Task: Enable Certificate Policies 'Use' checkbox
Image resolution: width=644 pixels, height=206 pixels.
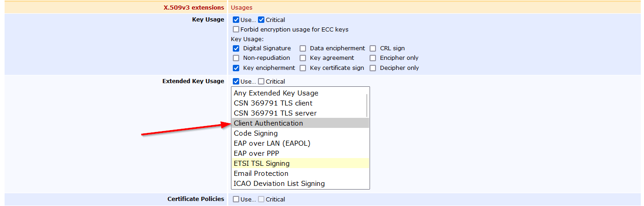Action: (236, 199)
